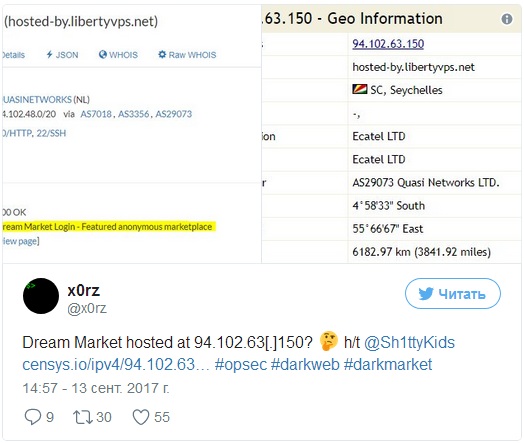Open the @Sh1ttyKids mention

pos(409,342)
